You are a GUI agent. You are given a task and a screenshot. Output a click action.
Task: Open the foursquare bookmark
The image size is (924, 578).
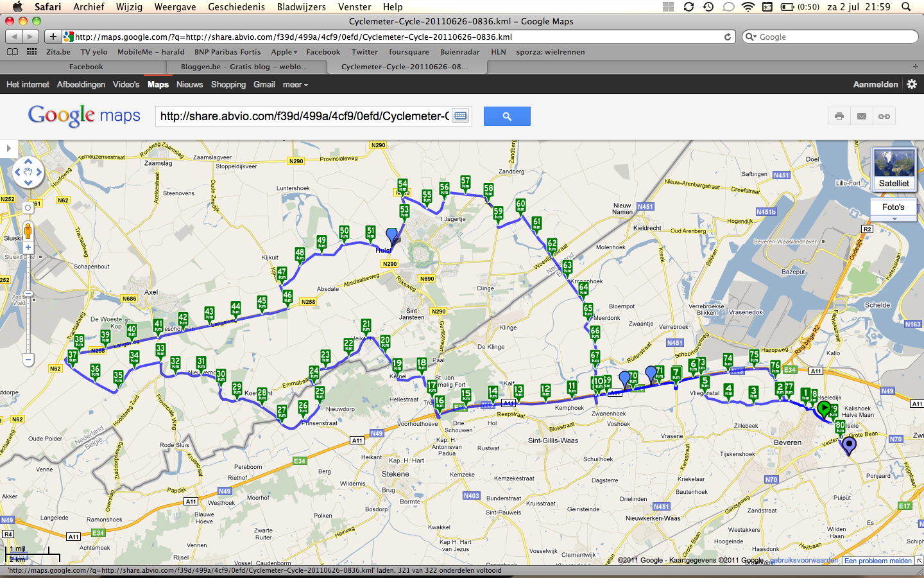click(409, 52)
